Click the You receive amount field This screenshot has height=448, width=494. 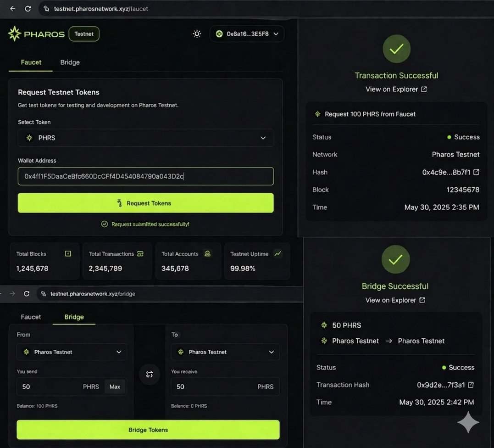click(225, 386)
